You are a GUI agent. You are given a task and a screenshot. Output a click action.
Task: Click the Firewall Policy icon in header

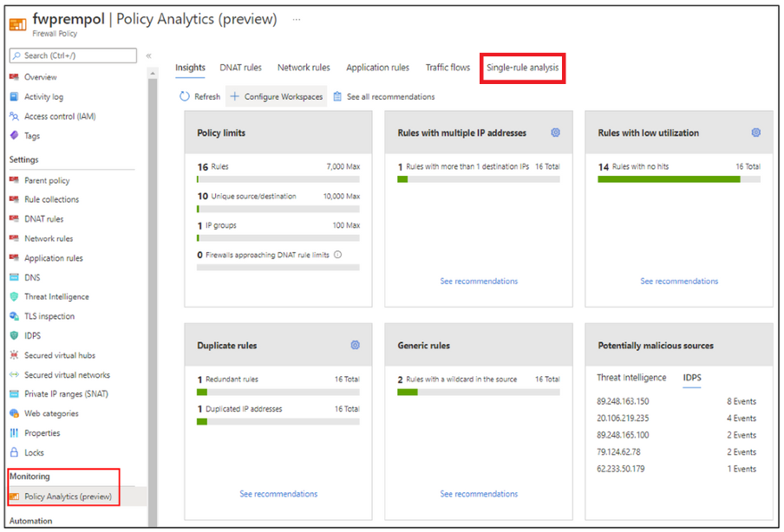pos(17,23)
